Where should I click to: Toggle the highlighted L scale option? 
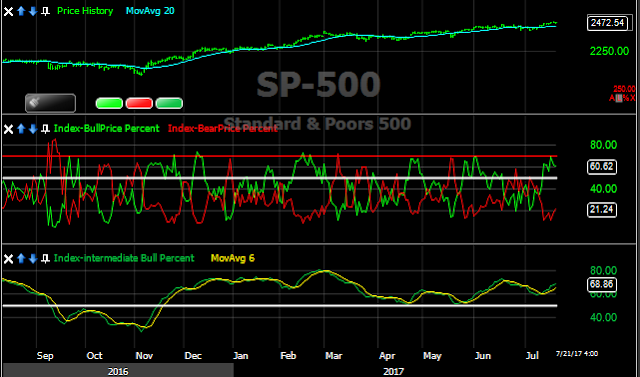tap(619, 98)
